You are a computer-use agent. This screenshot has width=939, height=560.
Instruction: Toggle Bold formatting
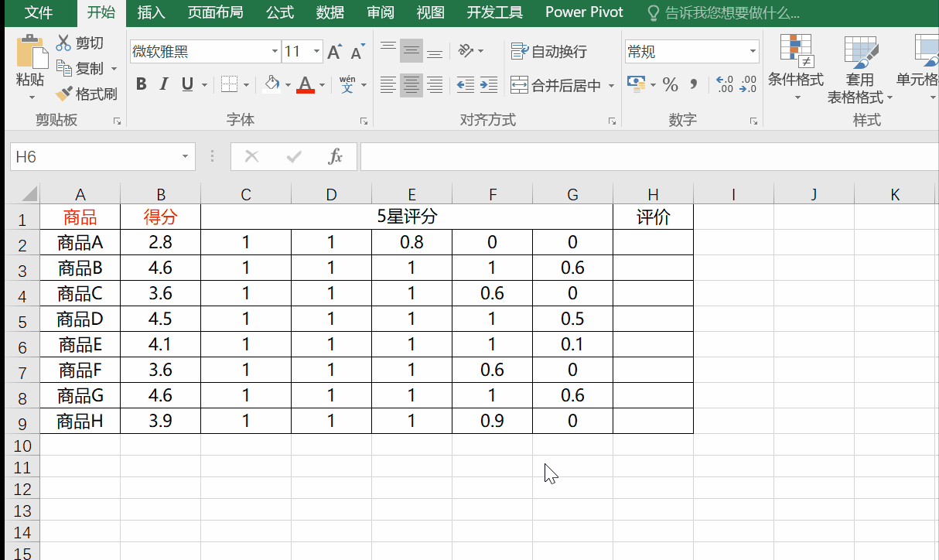(x=141, y=84)
